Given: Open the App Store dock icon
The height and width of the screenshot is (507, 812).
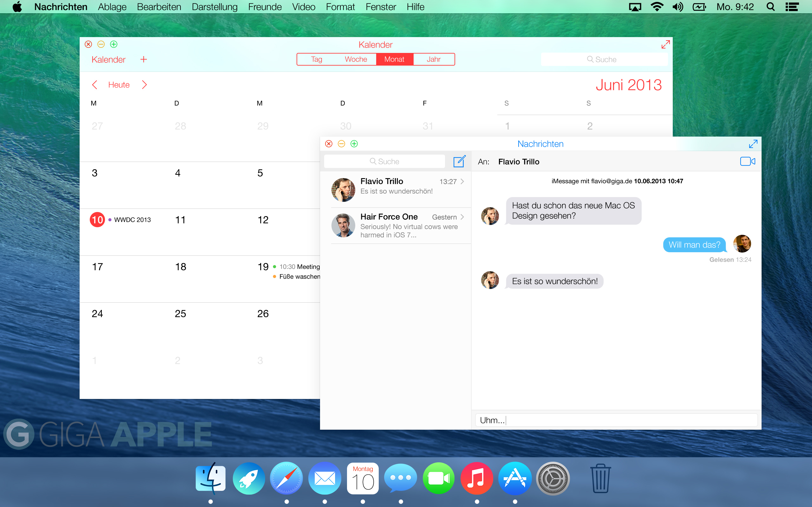Looking at the screenshot, I should click(515, 478).
